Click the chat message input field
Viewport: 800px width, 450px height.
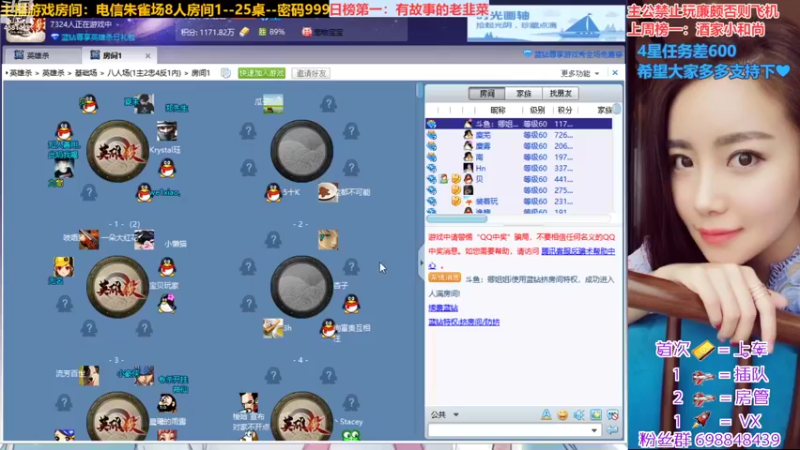coord(508,431)
